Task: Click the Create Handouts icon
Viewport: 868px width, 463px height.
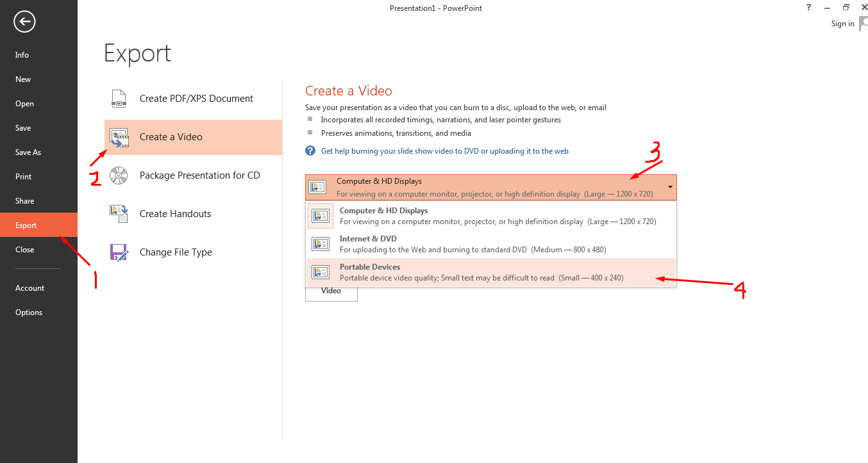Action: point(119,214)
